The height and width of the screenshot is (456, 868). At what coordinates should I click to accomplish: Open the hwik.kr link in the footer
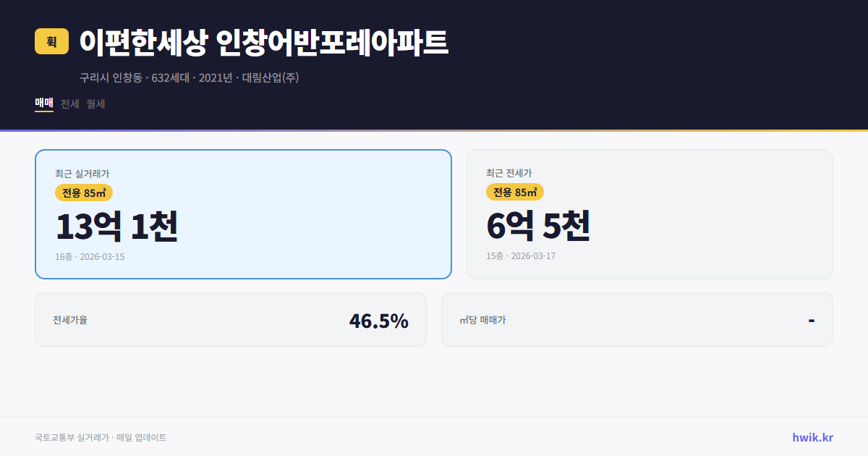tap(812, 436)
